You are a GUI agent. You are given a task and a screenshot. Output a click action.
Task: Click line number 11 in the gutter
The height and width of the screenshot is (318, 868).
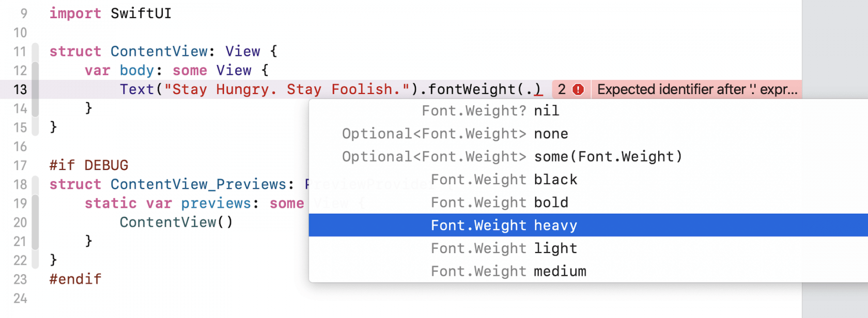pyautogui.click(x=20, y=51)
